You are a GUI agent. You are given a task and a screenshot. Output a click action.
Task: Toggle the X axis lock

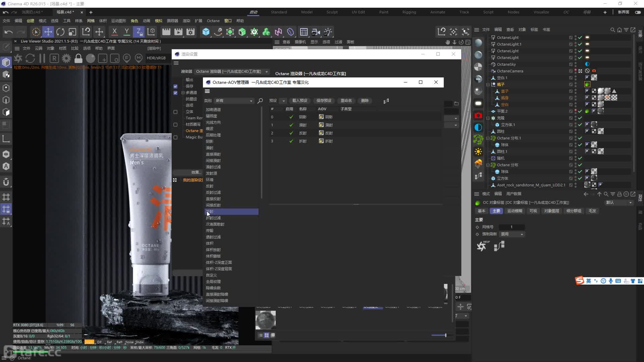tap(114, 32)
